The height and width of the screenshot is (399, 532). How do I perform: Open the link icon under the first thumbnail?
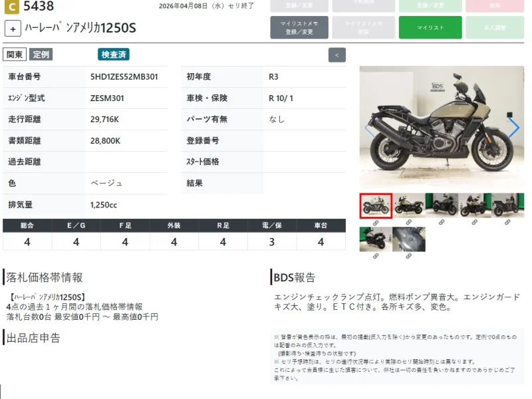[x=376, y=223]
